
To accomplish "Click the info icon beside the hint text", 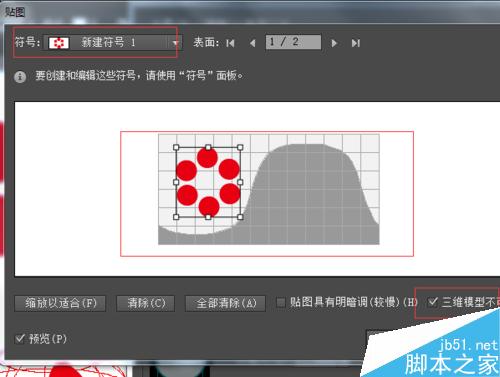I will click(x=20, y=77).
